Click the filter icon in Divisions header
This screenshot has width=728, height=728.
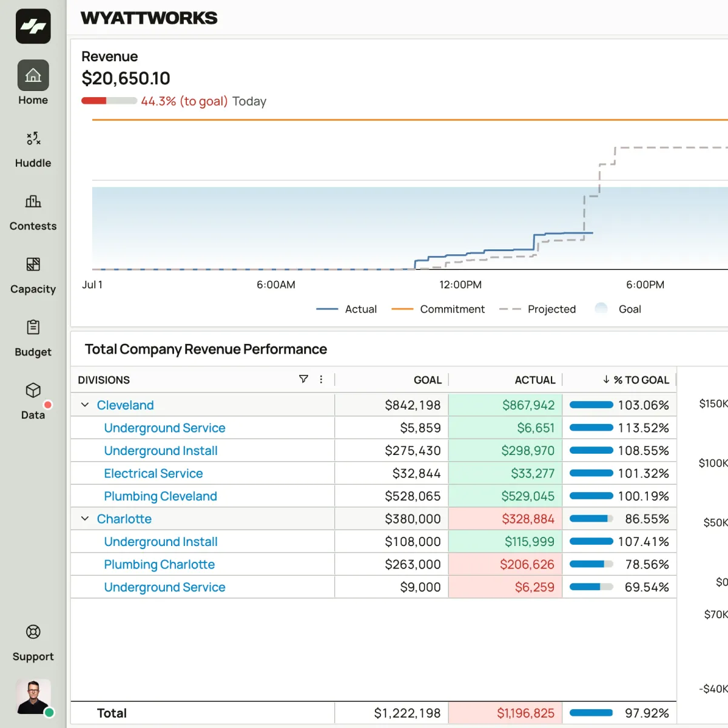click(x=303, y=379)
